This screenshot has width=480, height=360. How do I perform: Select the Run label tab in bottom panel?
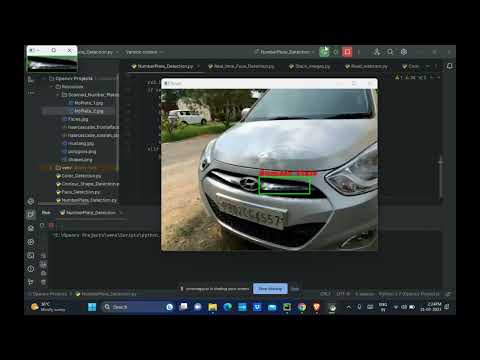pos(46,213)
